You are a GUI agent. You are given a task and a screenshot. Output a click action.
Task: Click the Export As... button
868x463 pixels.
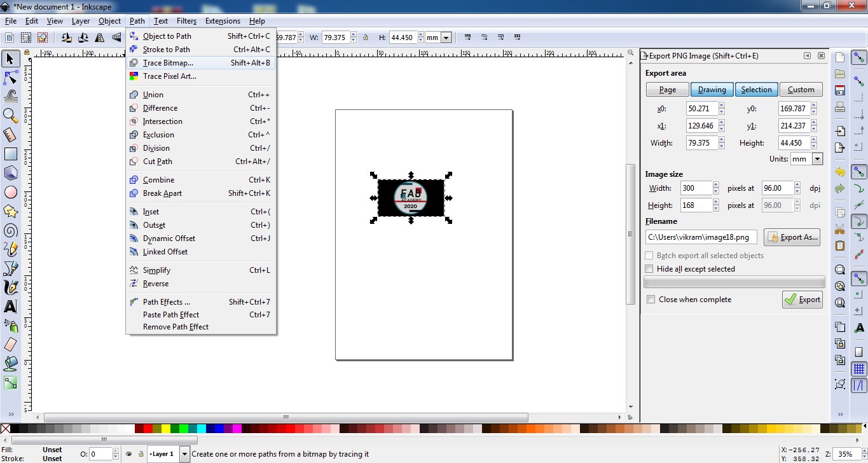pyautogui.click(x=792, y=237)
